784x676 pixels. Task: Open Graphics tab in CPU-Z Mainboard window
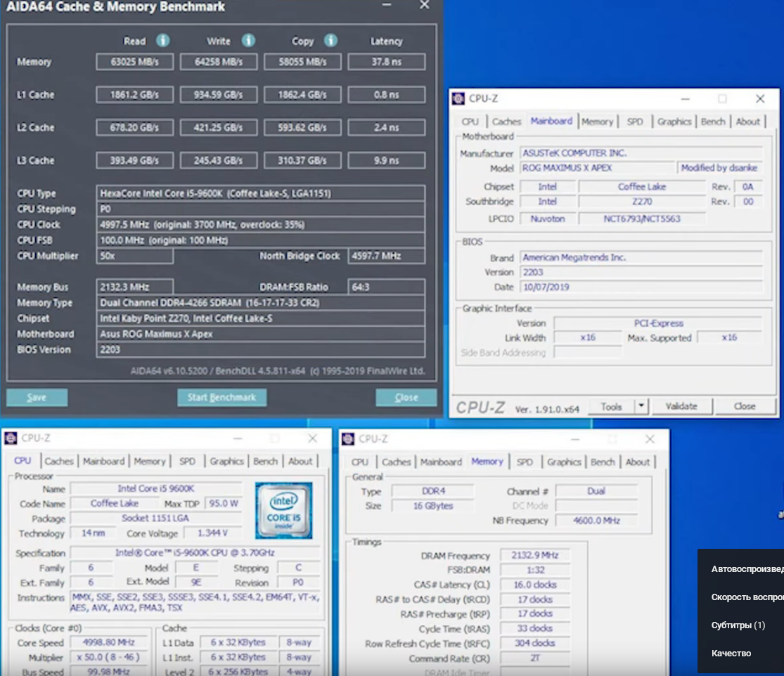674,122
